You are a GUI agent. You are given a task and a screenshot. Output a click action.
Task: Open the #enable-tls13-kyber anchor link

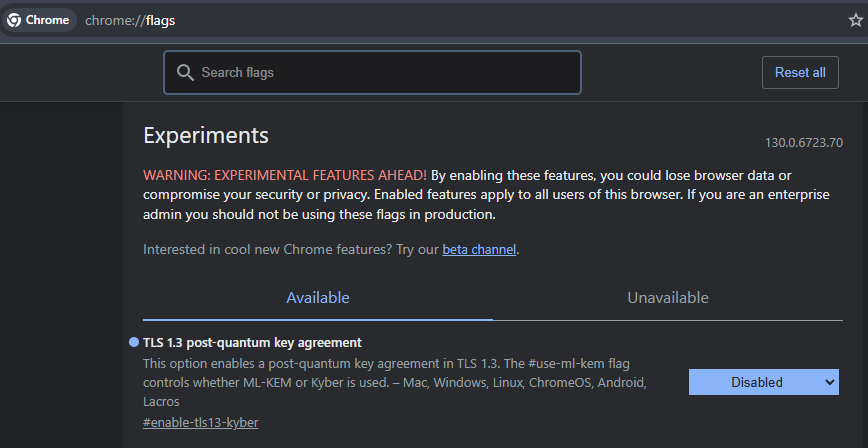tap(200, 423)
